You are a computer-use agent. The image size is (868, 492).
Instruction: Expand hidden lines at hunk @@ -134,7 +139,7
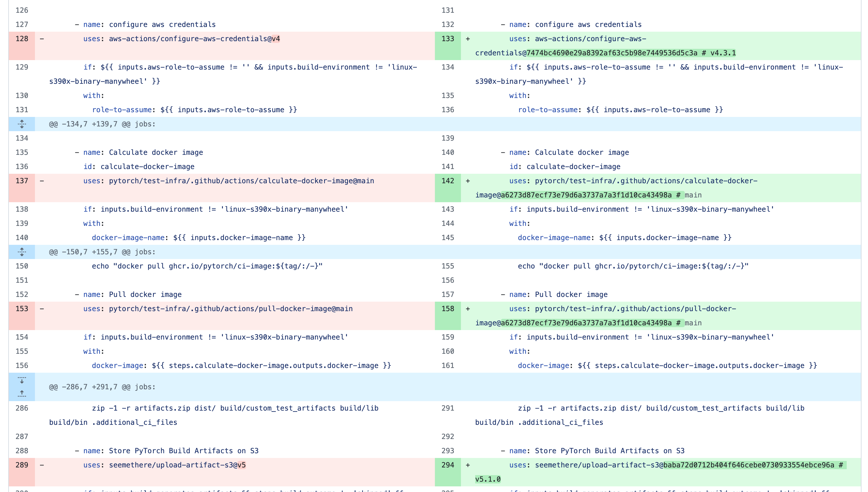22,124
